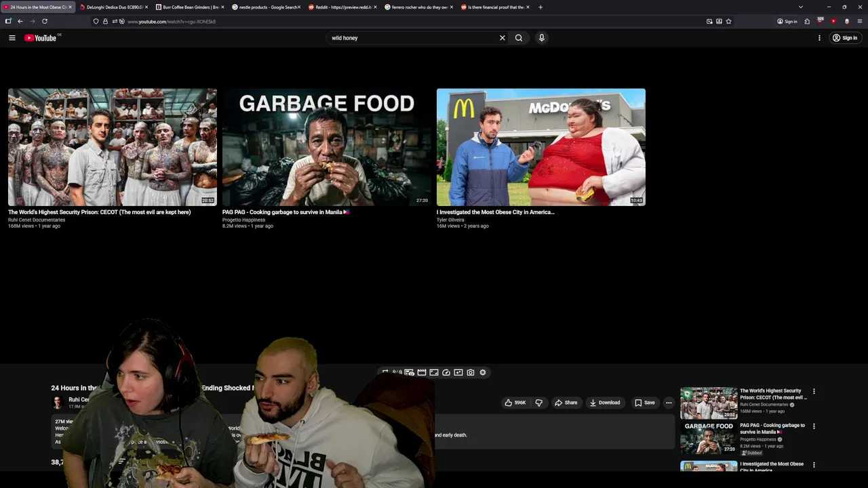Open enhancer settings gear icon in player toolbar
Viewport: 868px width, 488px height.
(483, 373)
